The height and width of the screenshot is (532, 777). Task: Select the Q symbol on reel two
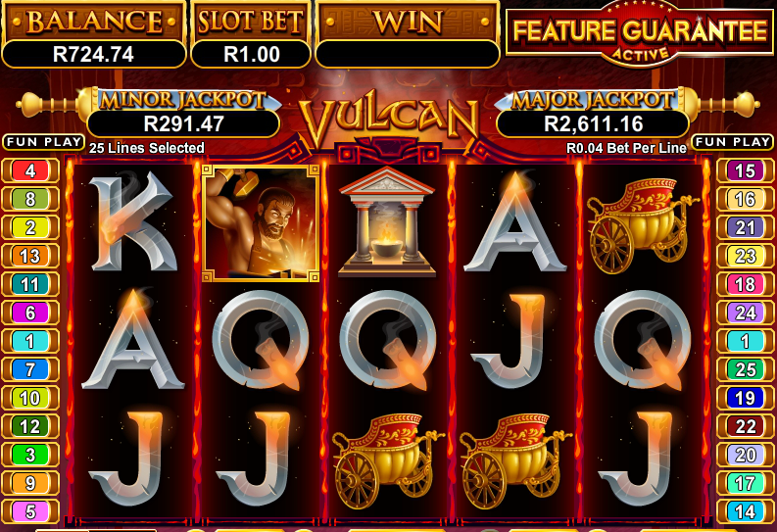click(261, 339)
